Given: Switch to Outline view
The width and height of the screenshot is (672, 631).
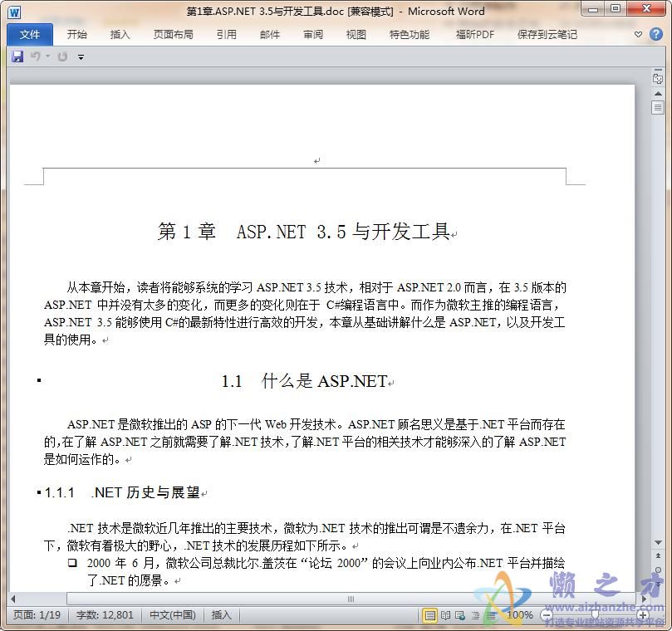Looking at the screenshot, I should pos(476,615).
